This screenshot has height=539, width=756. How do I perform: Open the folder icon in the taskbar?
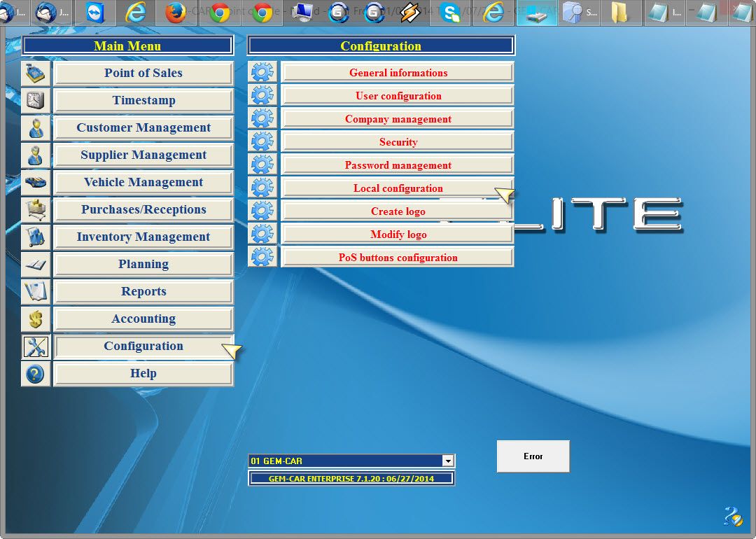(x=619, y=13)
